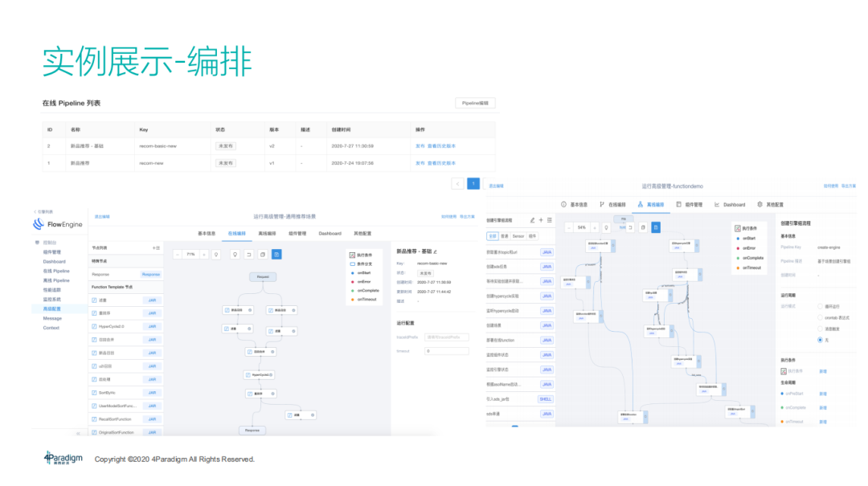Click the Pipeline编辑 button
Screen dimensions: 868x486
click(475, 103)
